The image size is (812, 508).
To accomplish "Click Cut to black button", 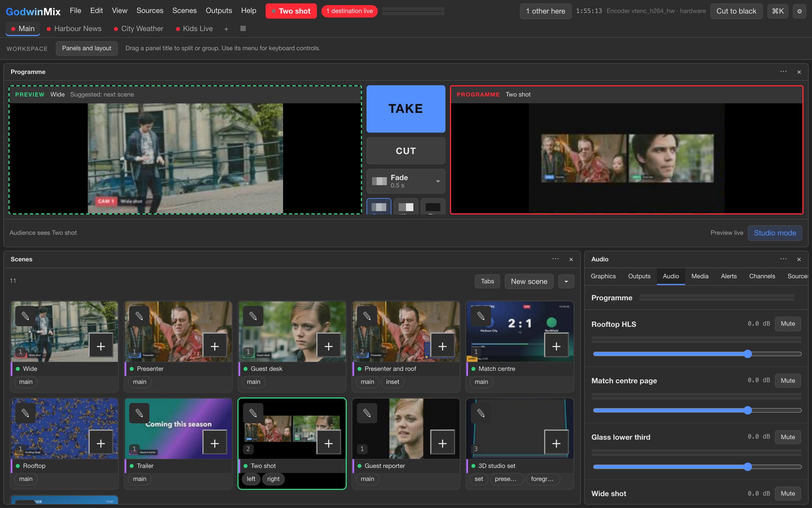I will pos(736,11).
